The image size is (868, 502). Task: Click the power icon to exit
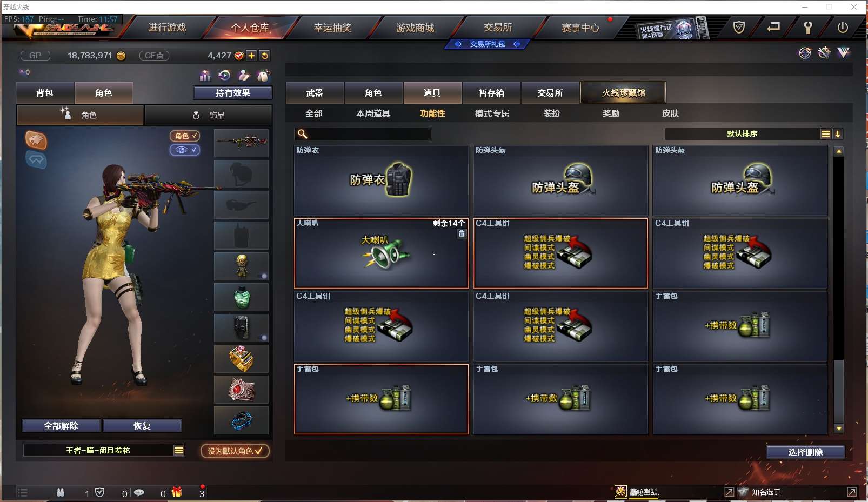pos(843,27)
